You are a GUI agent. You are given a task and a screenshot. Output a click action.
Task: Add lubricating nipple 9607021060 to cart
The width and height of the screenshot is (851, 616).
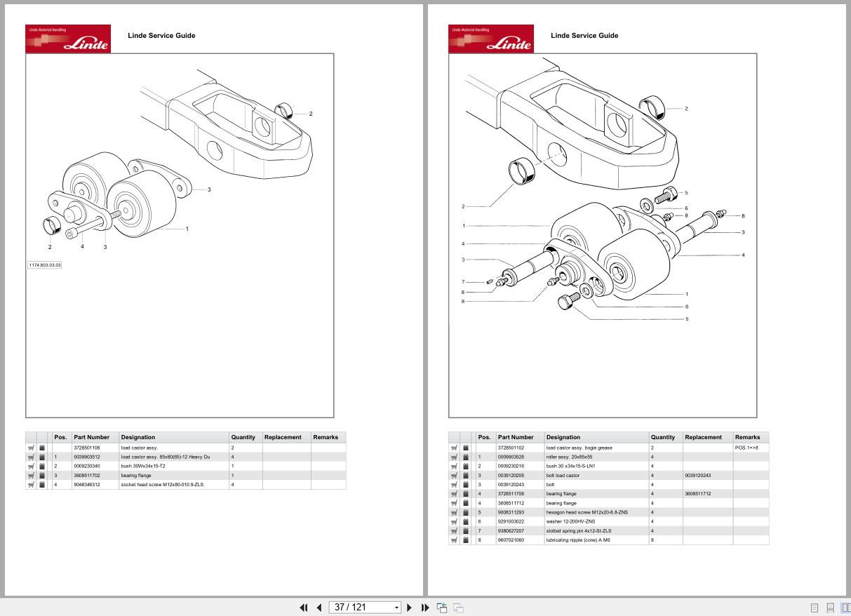[455, 540]
